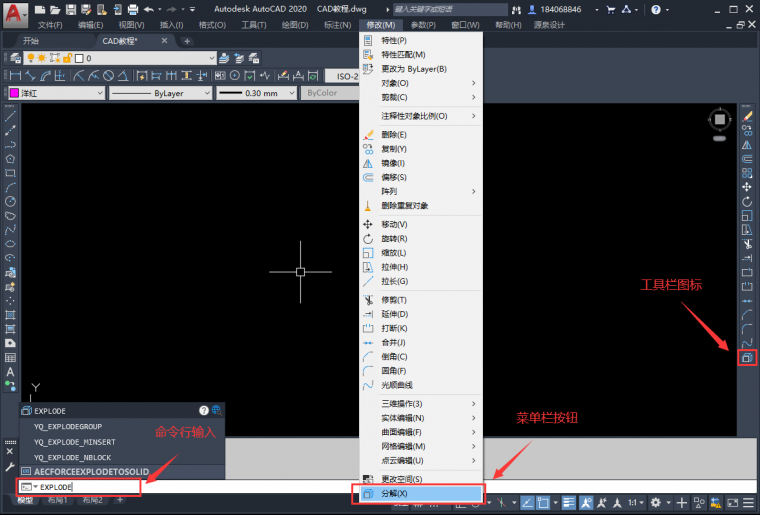The image size is (760, 515).
Task: Click the Customization hamburger icon in status bar
Action: (748, 503)
